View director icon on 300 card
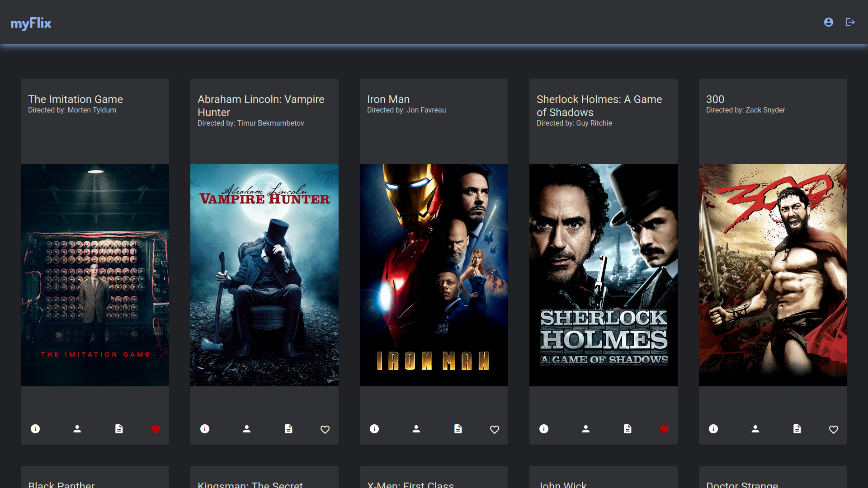The height and width of the screenshot is (488, 868). coord(755,429)
